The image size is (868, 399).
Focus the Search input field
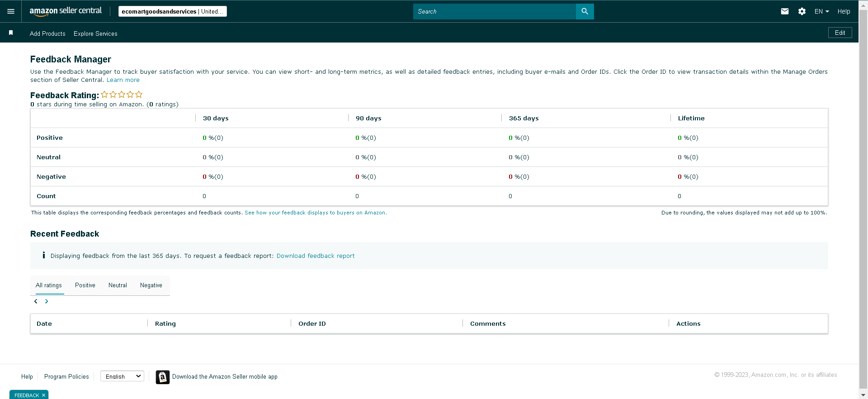tap(495, 11)
